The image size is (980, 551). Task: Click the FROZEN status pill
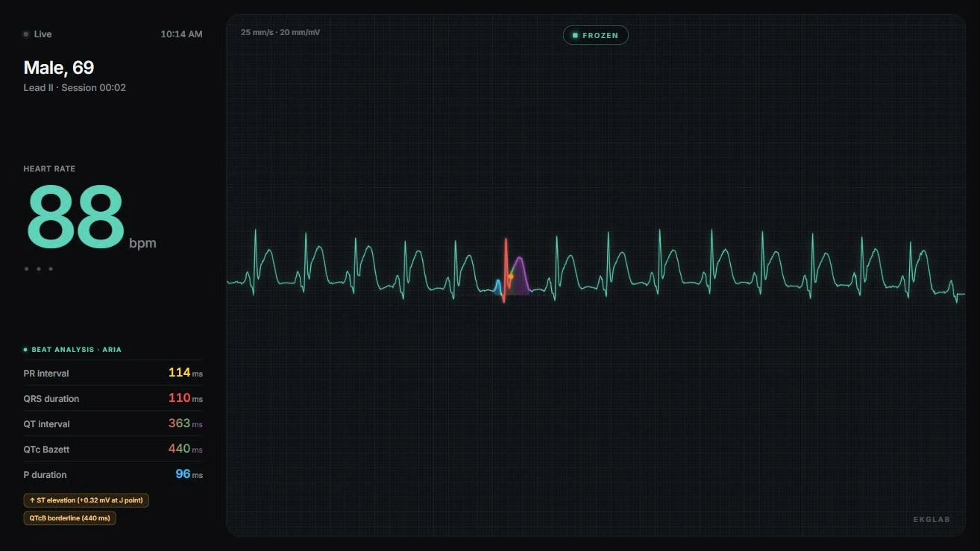(x=595, y=35)
